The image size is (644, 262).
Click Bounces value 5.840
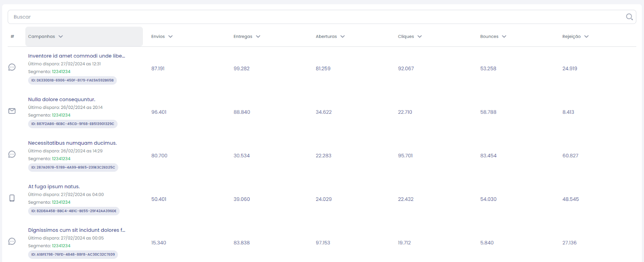pyautogui.click(x=487, y=243)
